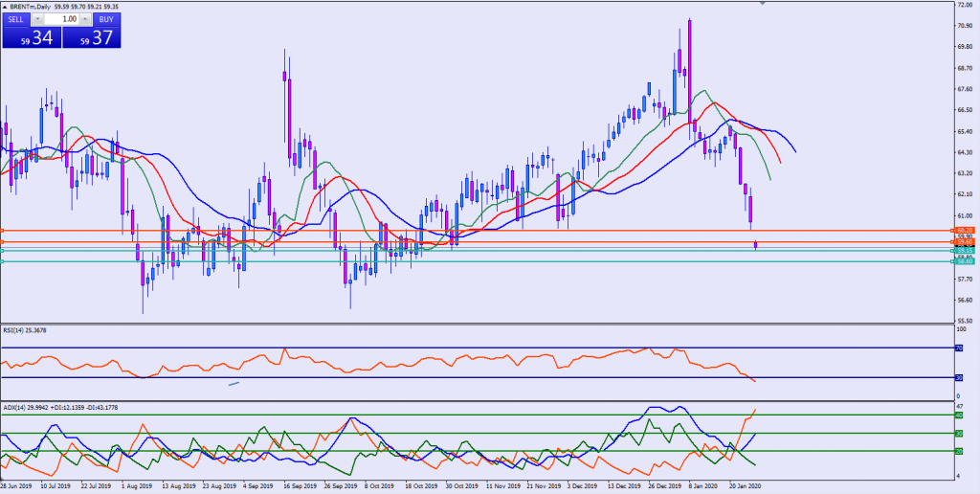This screenshot has width=980, height=494.
Task: Click the 1.00 volume input field
Action: click(62, 18)
